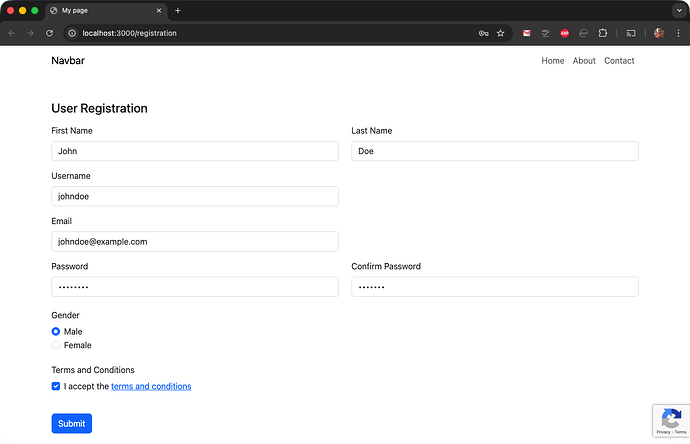Go to Home in the navbar
The image size is (690, 444).
coord(553,61)
